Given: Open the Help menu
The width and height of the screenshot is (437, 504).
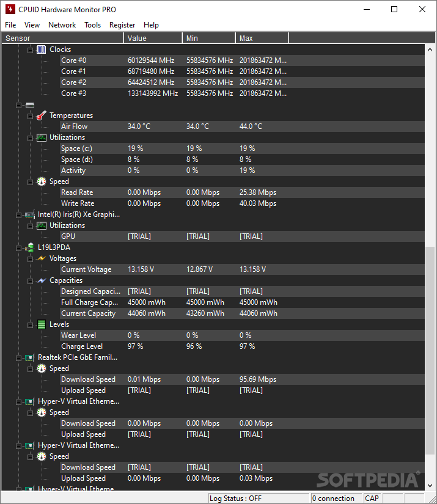Looking at the screenshot, I should (x=151, y=25).
